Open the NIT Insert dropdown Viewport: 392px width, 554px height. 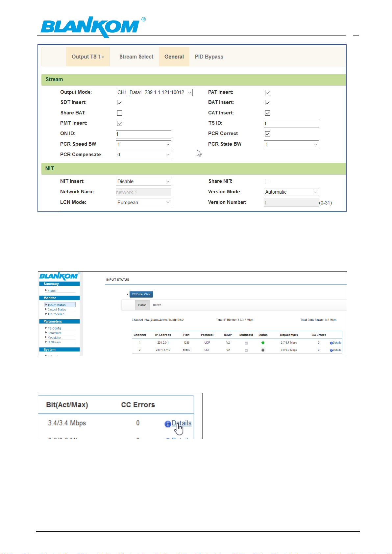coord(143,181)
